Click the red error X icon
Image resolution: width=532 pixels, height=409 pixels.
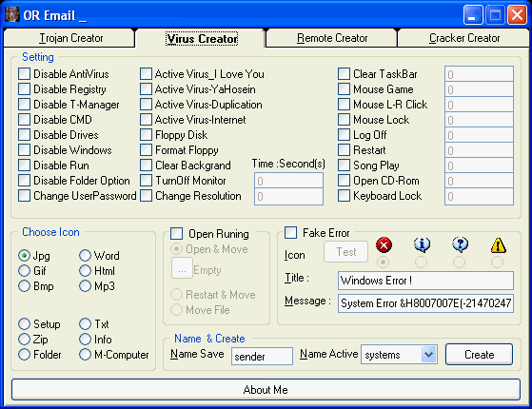[384, 244]
